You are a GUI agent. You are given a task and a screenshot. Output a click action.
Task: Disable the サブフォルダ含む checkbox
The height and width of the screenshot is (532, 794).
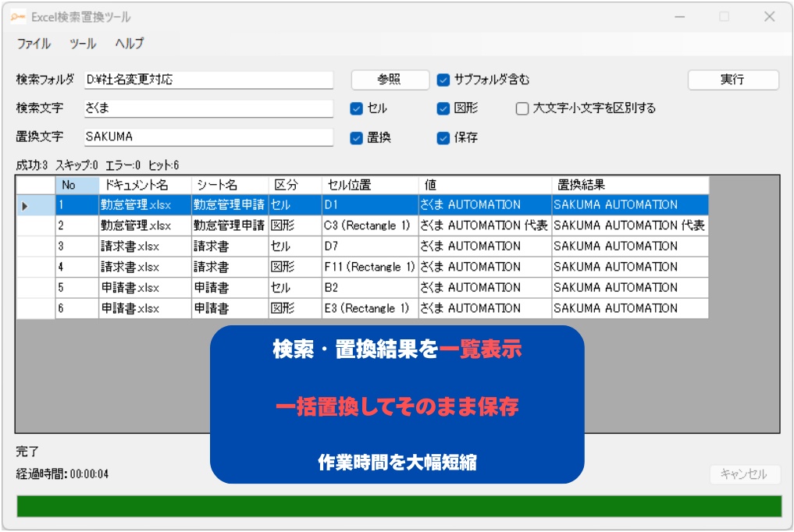click(x=444, y=80)
